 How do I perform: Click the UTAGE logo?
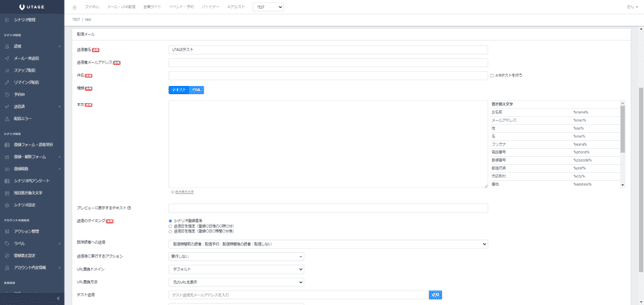point(32,7)
